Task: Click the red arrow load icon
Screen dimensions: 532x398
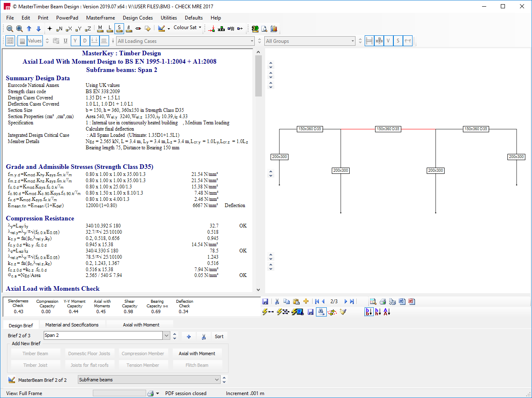Action: coord(212,29)
